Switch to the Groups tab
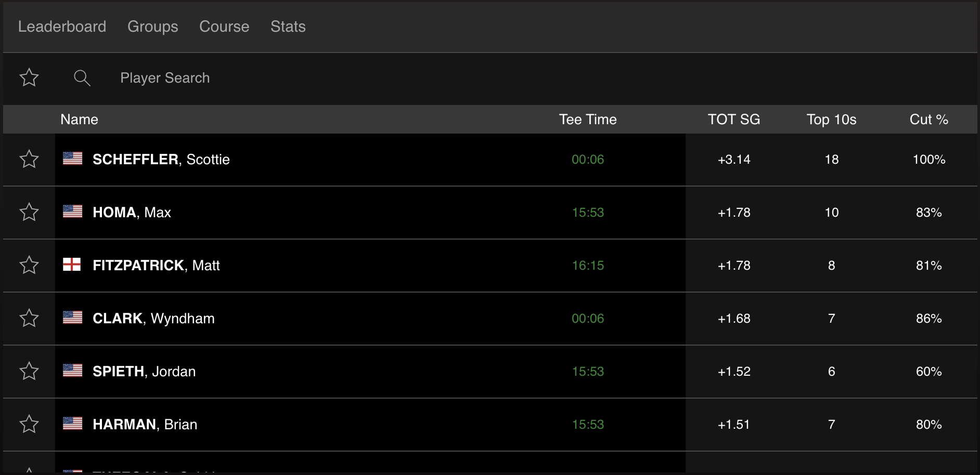 pos(152,27)
